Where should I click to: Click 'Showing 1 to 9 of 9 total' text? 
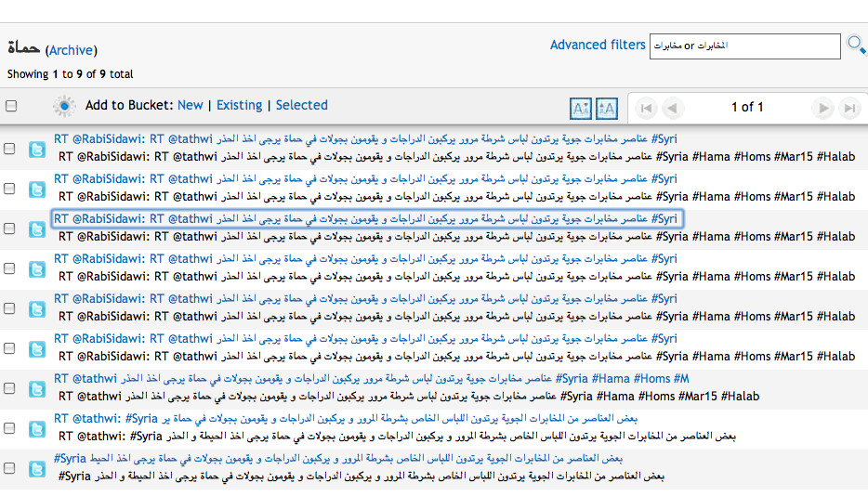tap(71, 74)
